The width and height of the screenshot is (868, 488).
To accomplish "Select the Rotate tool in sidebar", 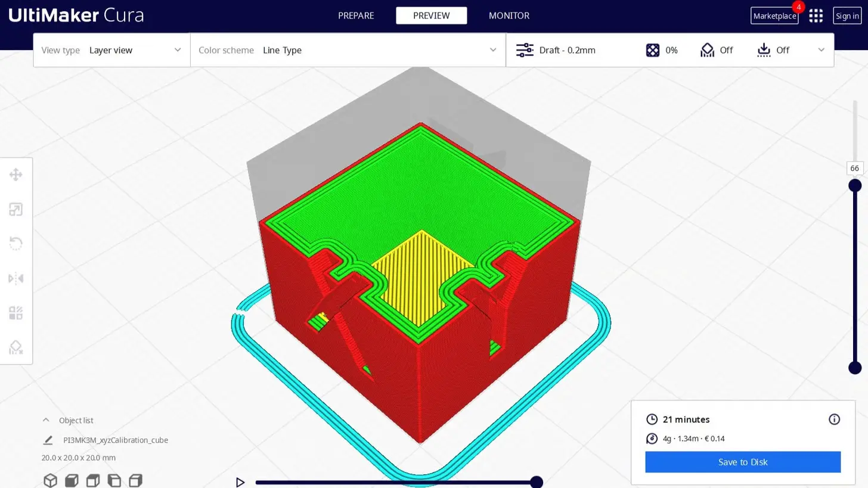I will (16, 244).
